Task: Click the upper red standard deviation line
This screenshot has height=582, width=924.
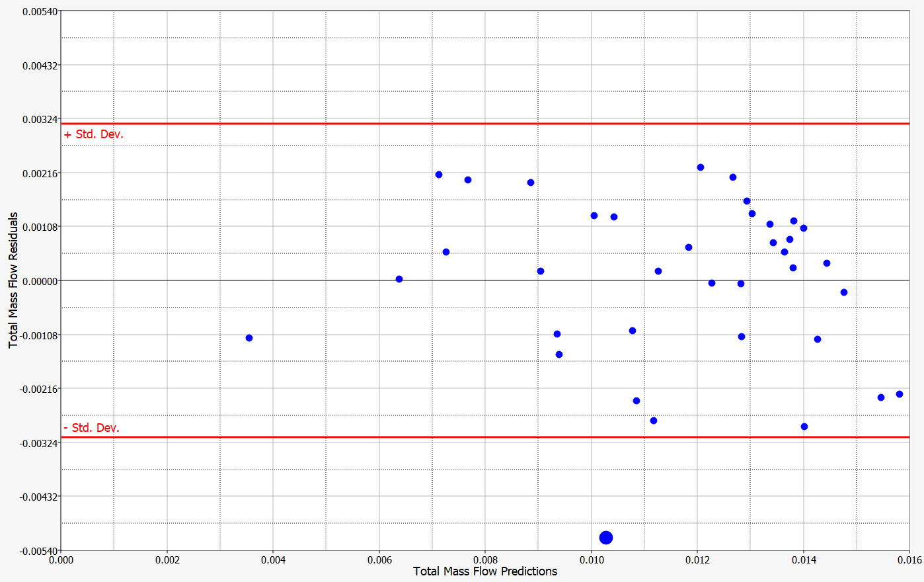Action: click(463, 124)
